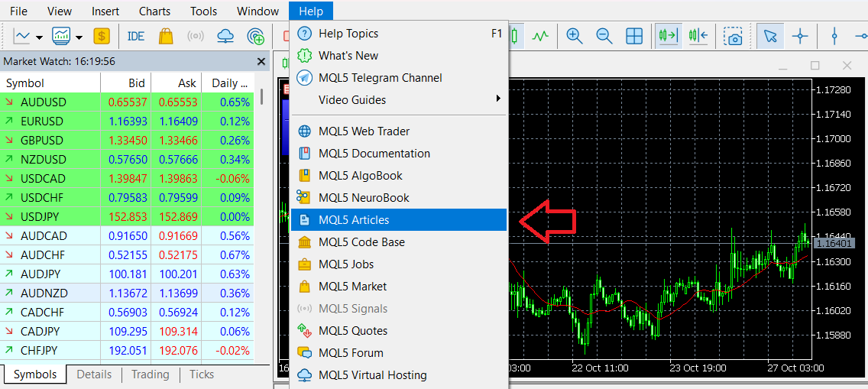
Task: Expand the Profiles dropdown arrow
Action: point(79,37)
